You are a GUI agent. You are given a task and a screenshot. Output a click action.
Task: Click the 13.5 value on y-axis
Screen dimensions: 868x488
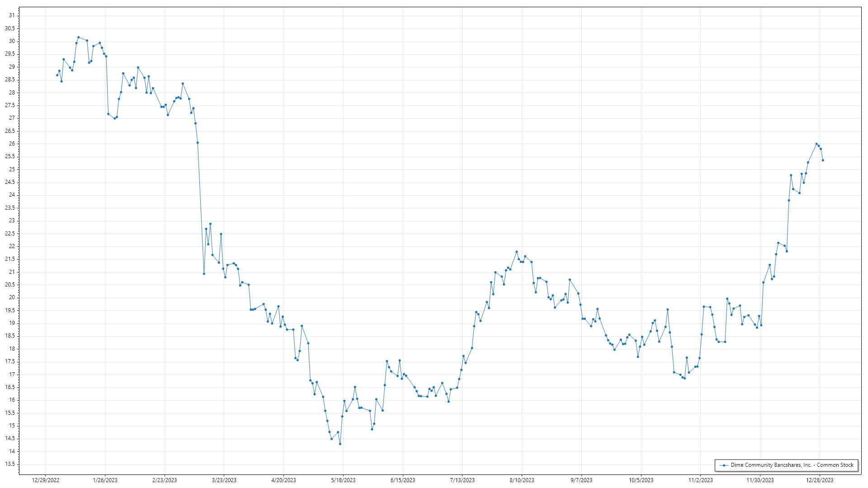point(10,464)
